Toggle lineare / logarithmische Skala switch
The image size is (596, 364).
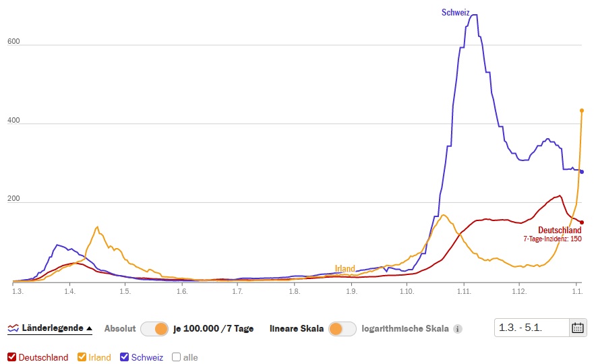coord(342,329)
